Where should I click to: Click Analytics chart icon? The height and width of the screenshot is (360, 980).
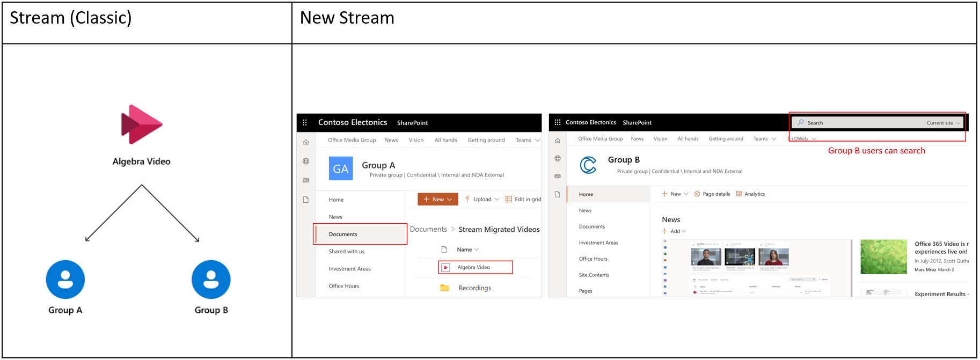[739, 194]
